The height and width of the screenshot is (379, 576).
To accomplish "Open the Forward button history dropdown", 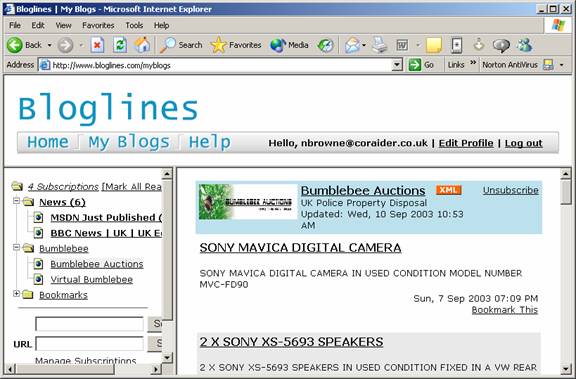I will point(81,46).
